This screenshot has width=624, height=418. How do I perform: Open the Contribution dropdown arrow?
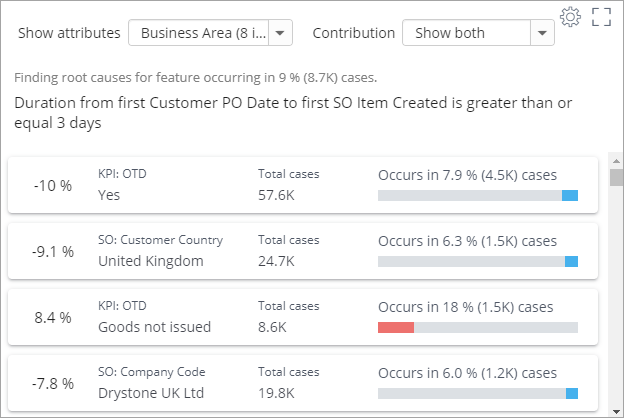pos(542,33)
